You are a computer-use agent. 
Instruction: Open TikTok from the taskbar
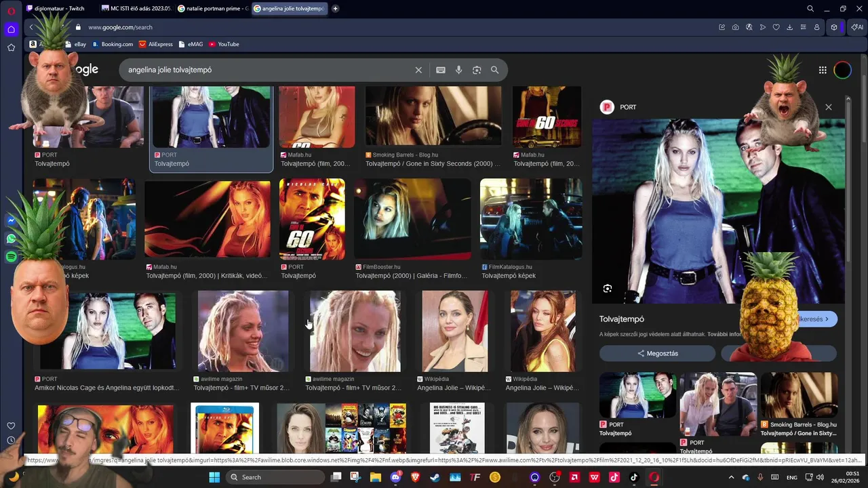coord(634,477)
